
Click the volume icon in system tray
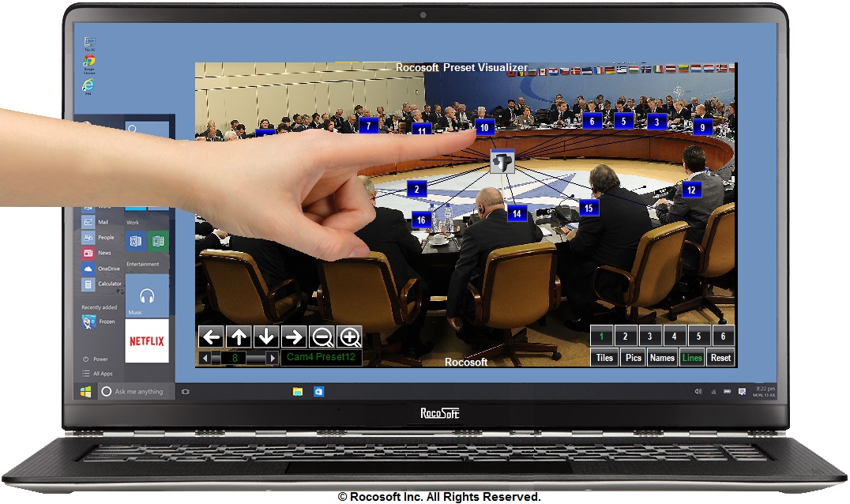pyautogui.click(x=698, y=391)
